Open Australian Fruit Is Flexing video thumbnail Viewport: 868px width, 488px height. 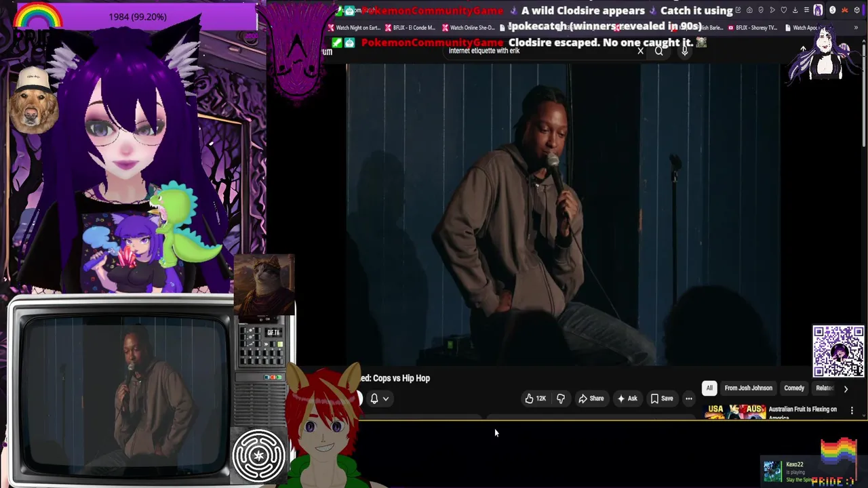point(735,412)
